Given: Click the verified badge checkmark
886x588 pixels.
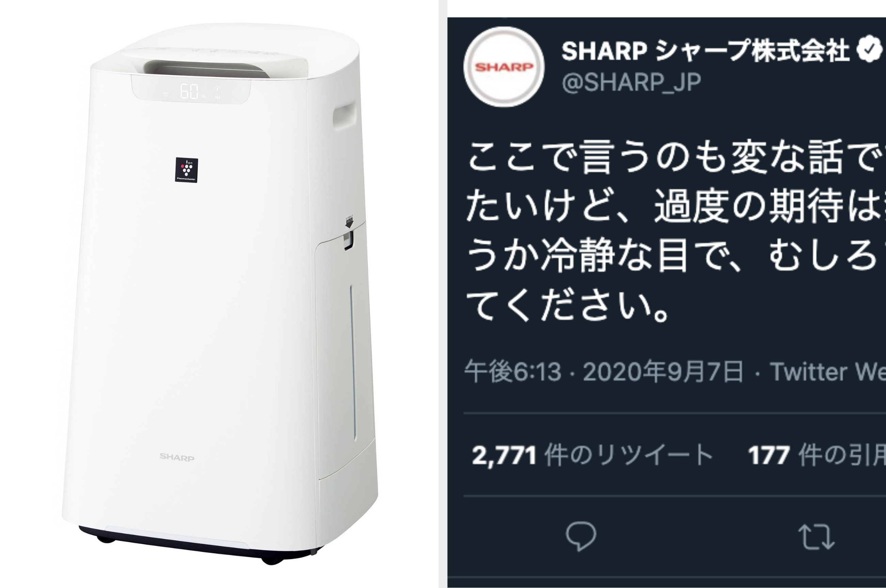Looking at the screenshot, I should pyautogui.click(x=870, y=52).
